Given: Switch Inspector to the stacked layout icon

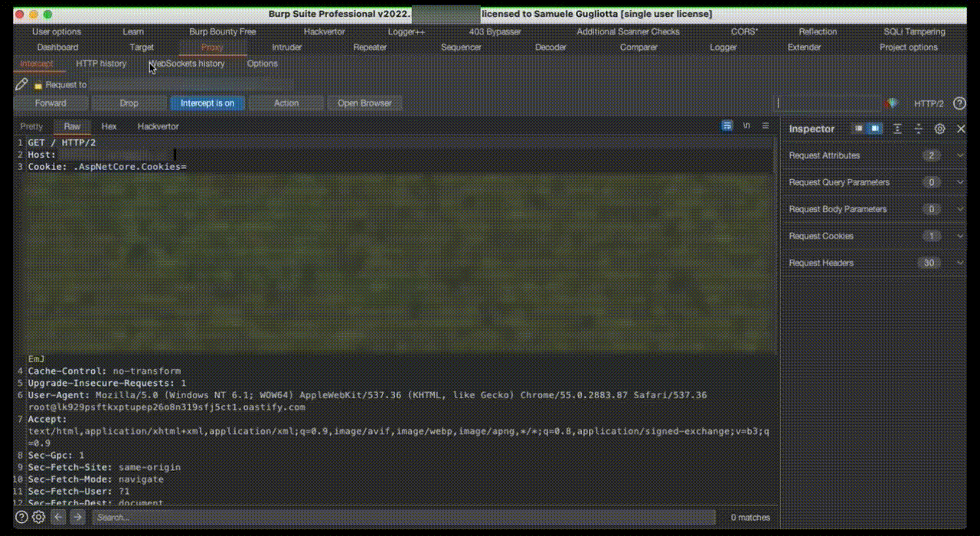Looking at the screenshot, I should pyautogui.click(x=859, y=129).
